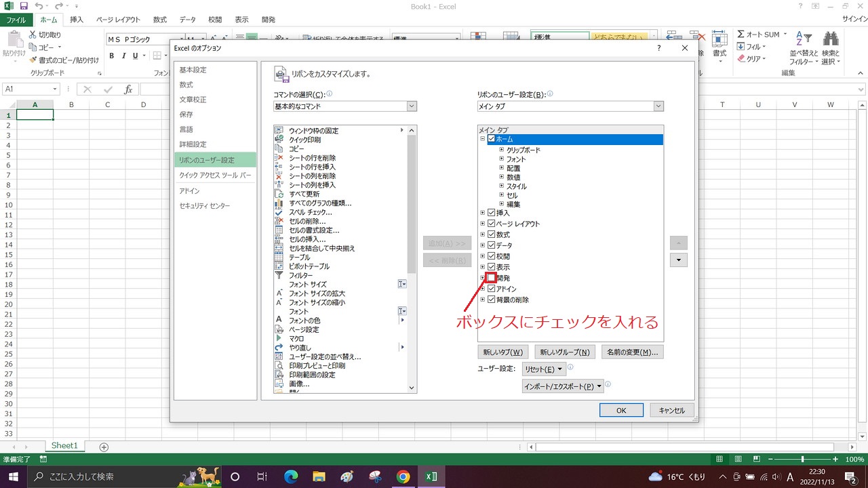Uncheck the Add-ins (アドイン) tab checkbox
The image size is (868, 488).
point(492,289)
